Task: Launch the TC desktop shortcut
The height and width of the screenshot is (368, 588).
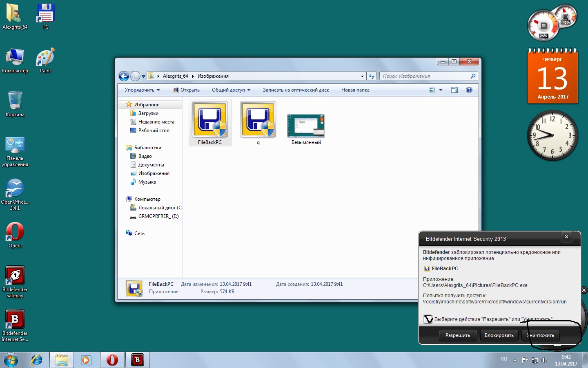Action: click(45, 16)
